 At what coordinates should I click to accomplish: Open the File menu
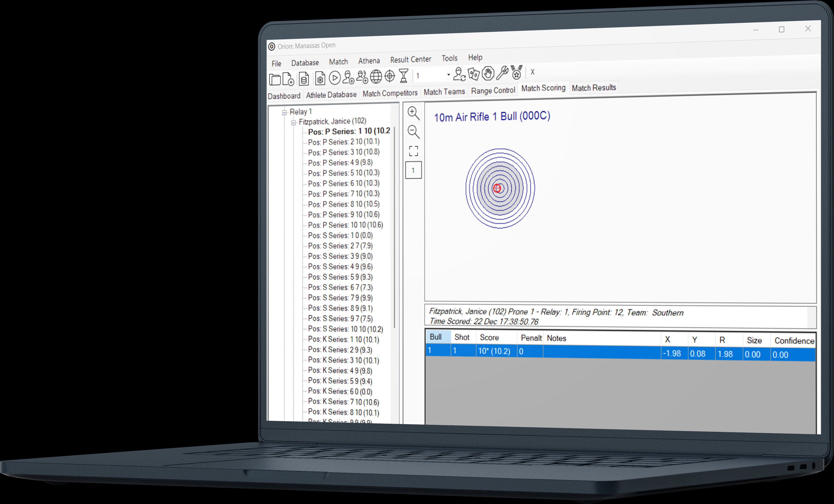pos(276,64)
